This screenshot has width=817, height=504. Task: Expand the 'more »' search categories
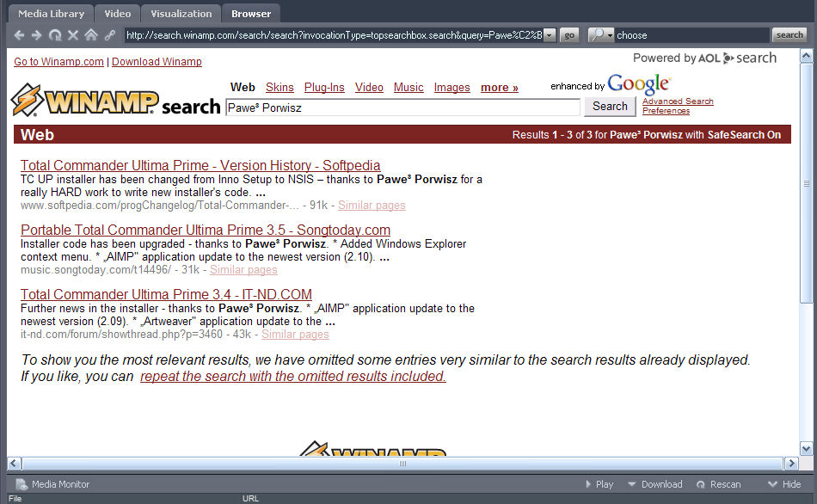[500, 87]
